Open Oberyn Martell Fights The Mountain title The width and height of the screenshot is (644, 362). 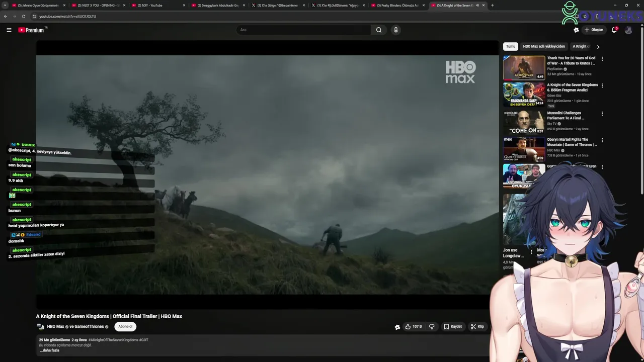pos(572,142)
